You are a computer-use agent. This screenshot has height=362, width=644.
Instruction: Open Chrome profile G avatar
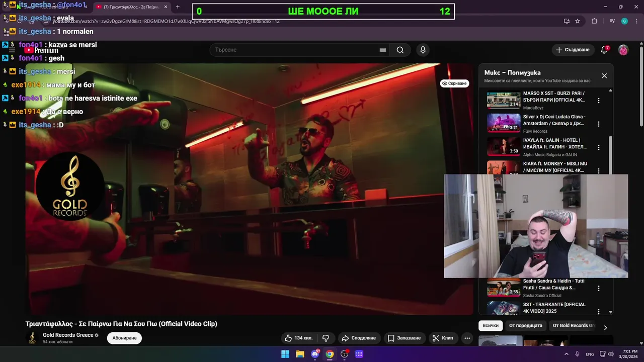click(x=624, y=21)
